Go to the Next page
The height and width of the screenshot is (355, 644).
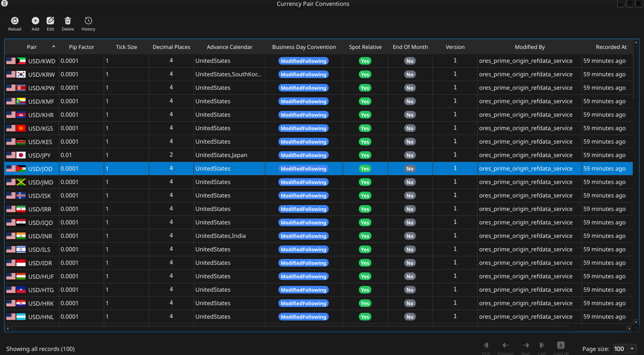(x=526, y=348)
